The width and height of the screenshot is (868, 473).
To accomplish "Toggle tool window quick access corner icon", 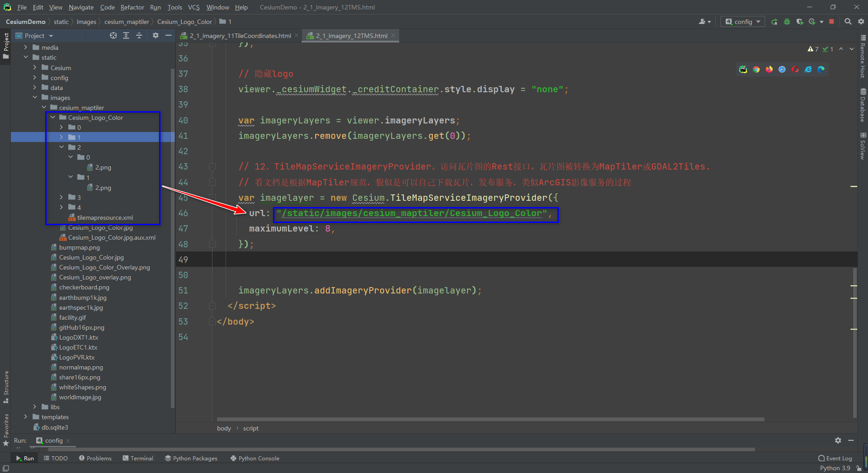I will coord(5,468).
